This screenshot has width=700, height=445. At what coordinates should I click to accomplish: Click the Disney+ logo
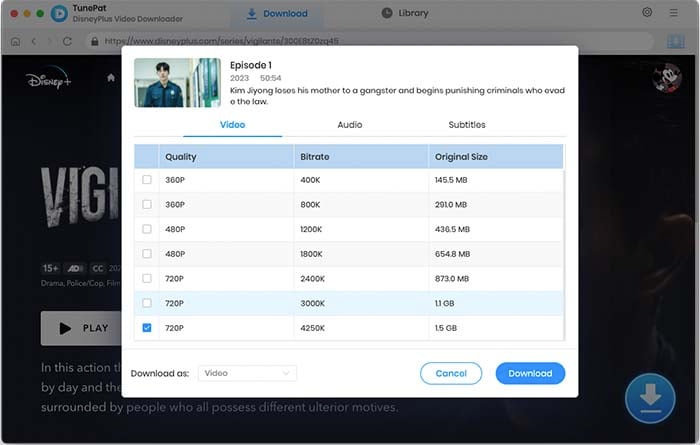click(48, 79)
